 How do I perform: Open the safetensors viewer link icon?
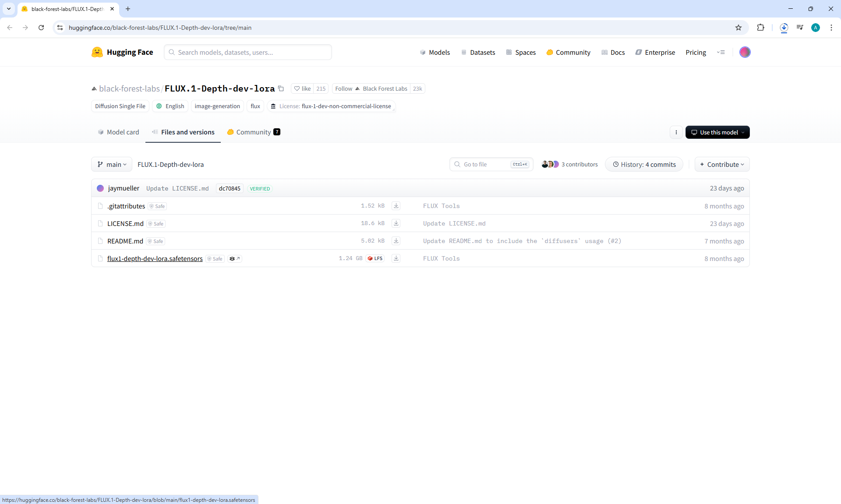point(235,259)
